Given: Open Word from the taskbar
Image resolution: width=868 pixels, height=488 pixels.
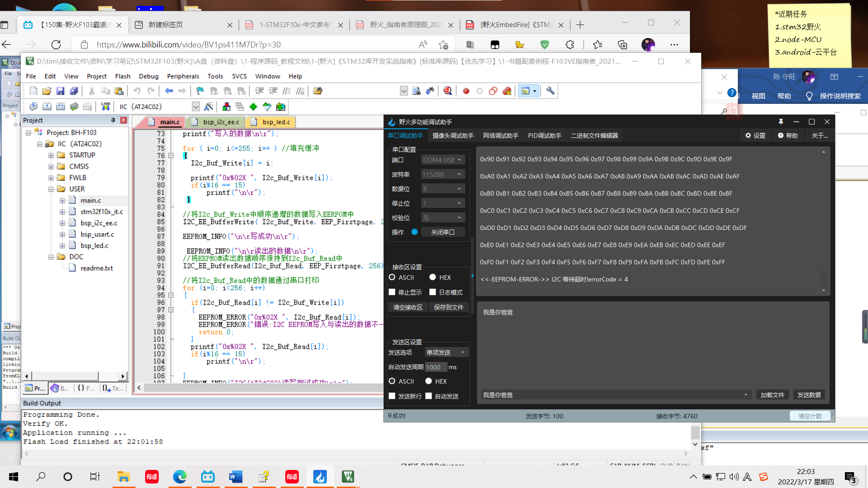Looking at the screenshot, I should 236,477.
